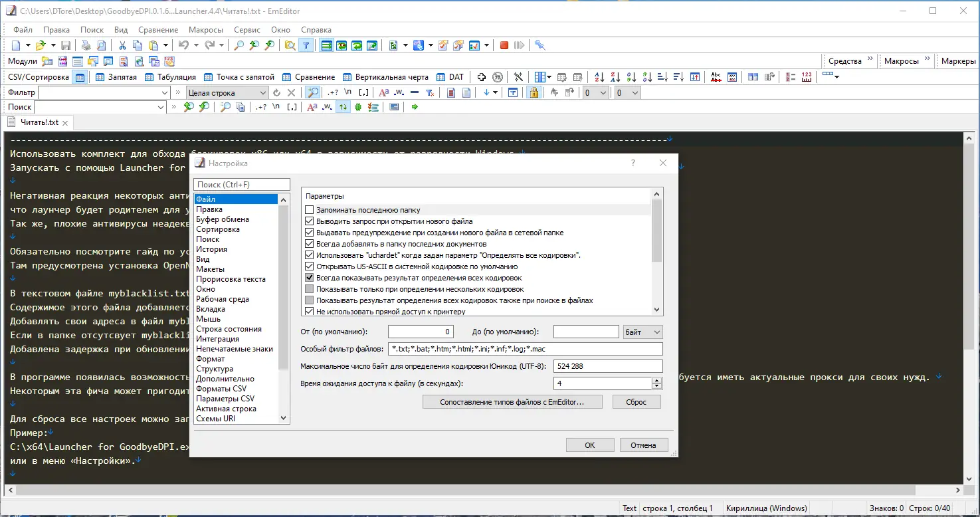Click the Sort A to Z icon

point(599,77)
